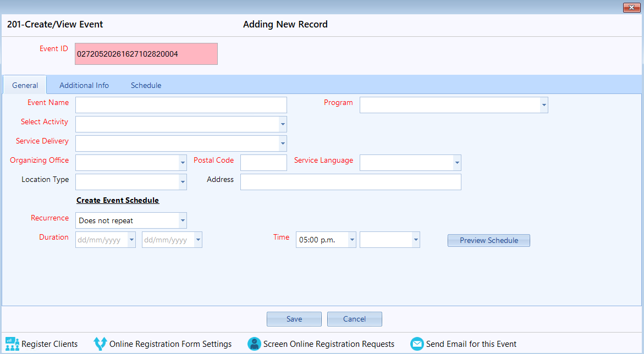The width and height of the screenshot is (644, 354).
Task: Click the 201-Create/View Event title text
Action: point(55,24)
